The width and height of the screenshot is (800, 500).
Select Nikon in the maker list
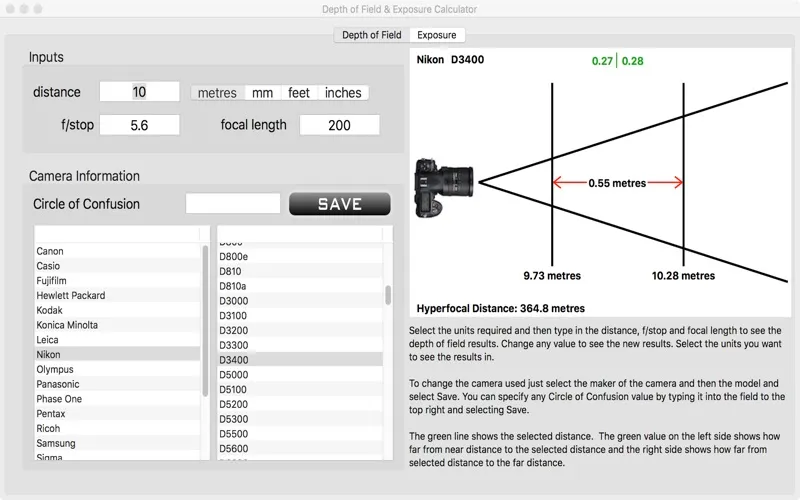pyautogui.click(x=117, y=355)
